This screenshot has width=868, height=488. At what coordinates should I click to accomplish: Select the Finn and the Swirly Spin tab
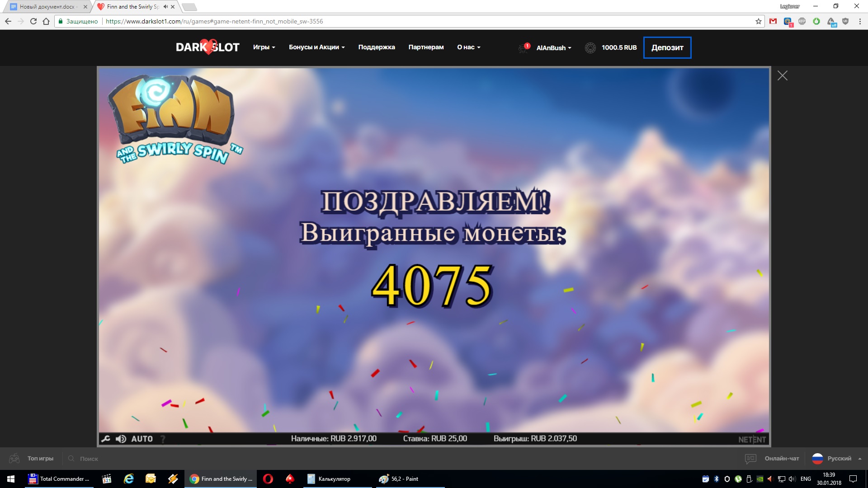132,7
